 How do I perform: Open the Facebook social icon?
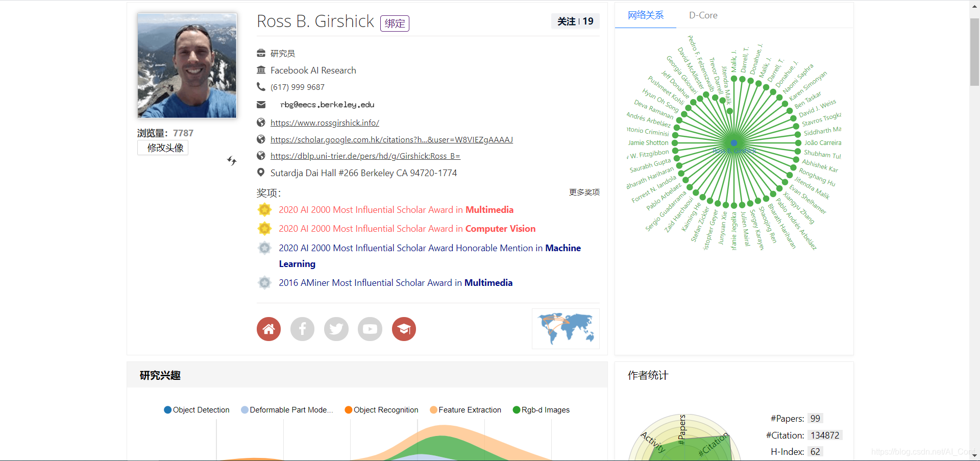coord(302,329)
